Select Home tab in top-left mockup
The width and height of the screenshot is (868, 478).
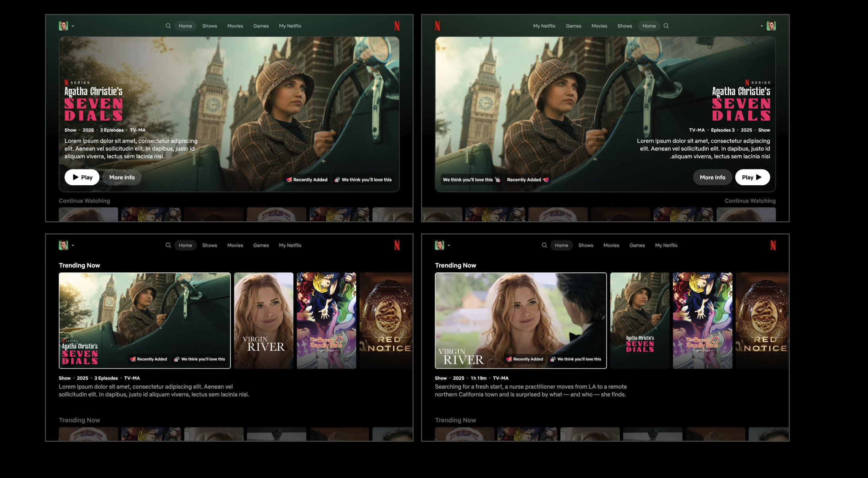point(185,26)
